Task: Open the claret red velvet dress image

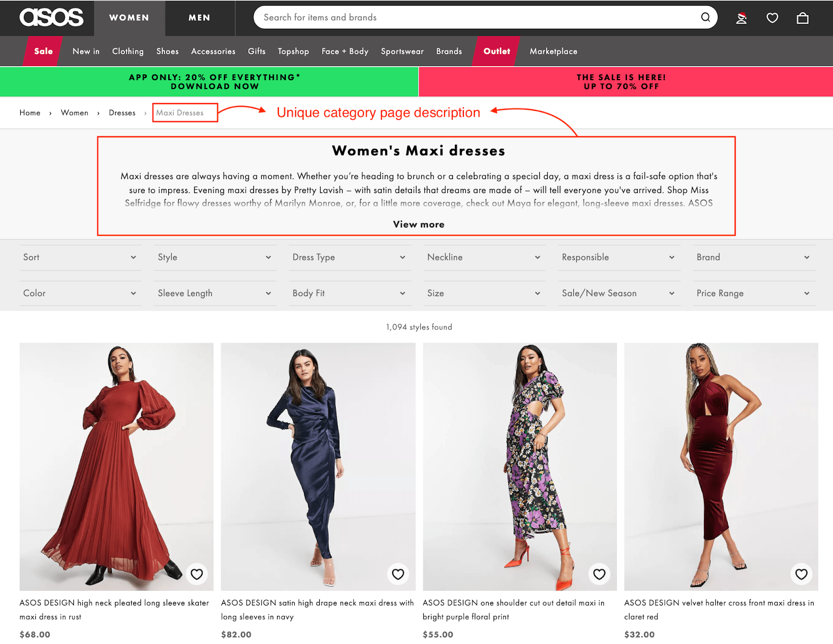Action: tap(721, 466)
